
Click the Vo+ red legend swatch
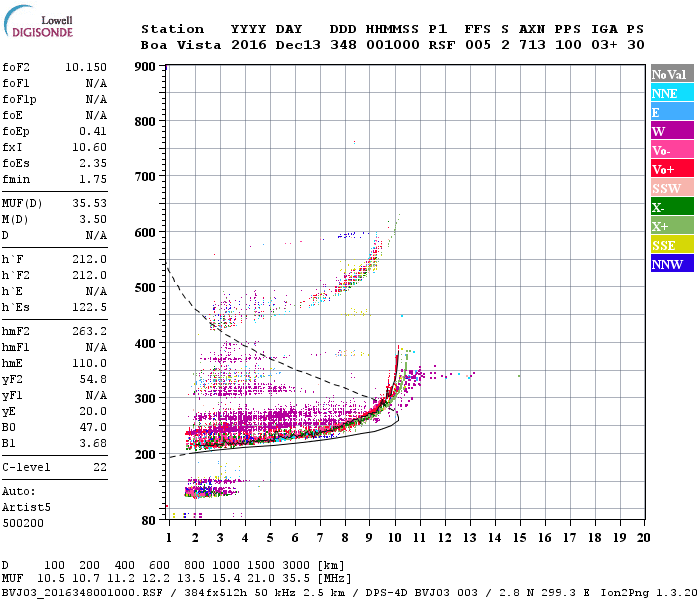[x=672, y=169]
